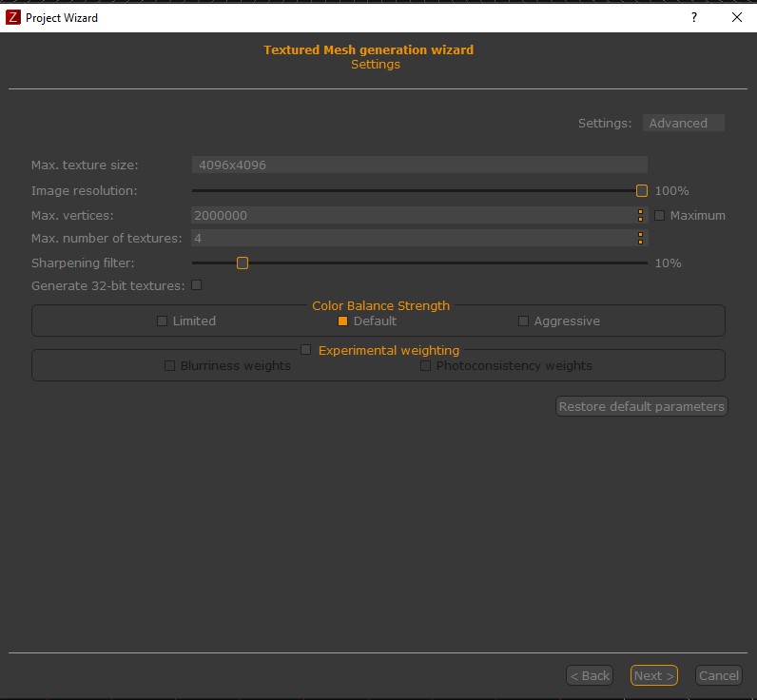757x700 pixels.
Task: Click the Next button
Action: tap(653, 675)
